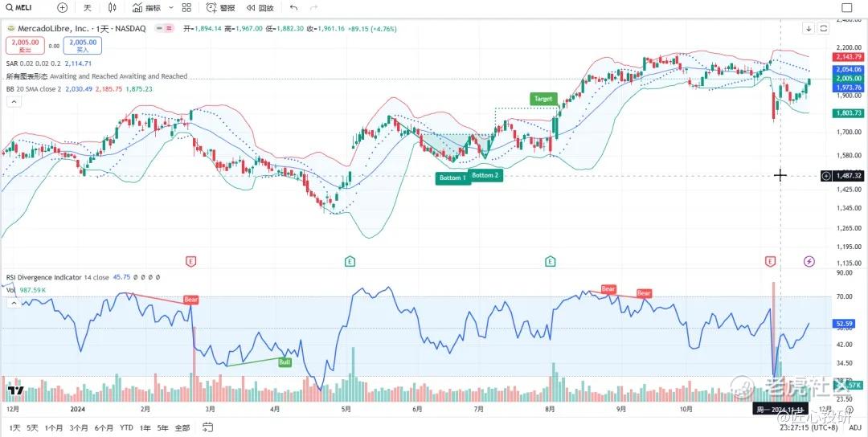This screenshot has height=437, width=868.
Task: Click the green 1,803.73 price label
Action: point(848,112)
